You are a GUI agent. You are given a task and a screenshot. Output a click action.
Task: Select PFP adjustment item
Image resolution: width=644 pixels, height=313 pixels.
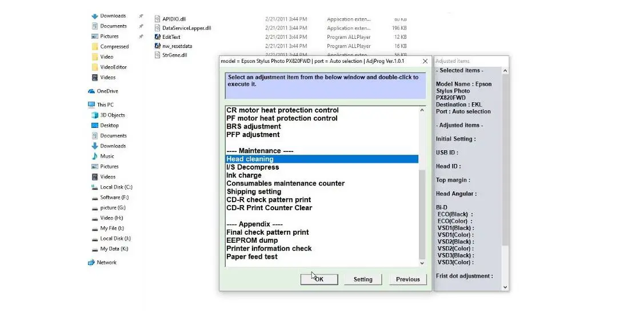(253, 135)
